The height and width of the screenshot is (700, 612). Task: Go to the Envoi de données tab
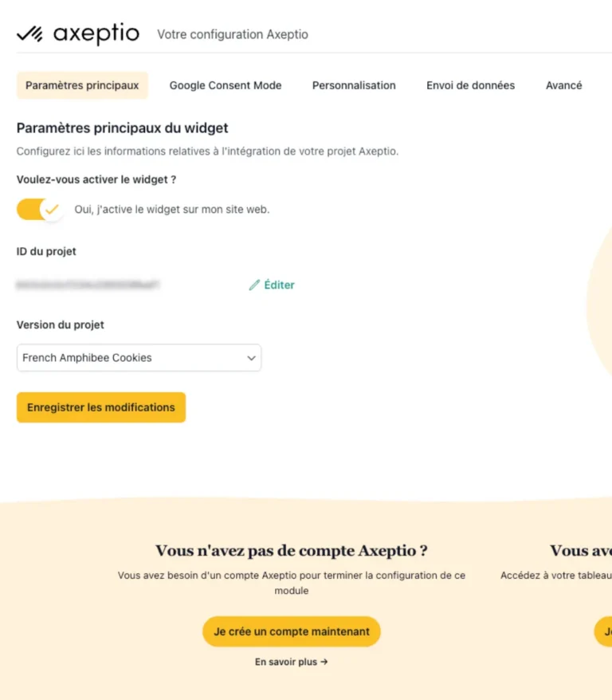coord(470,85)
